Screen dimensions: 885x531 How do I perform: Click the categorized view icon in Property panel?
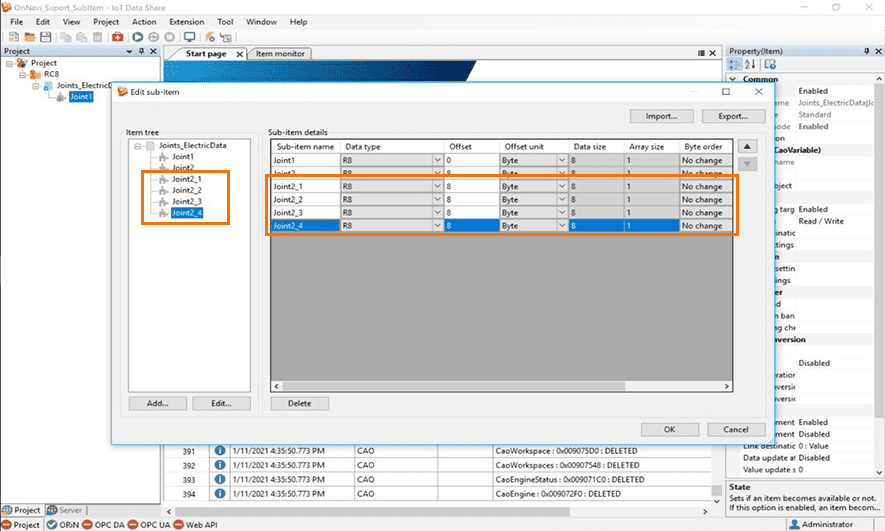tap(736, 65)
